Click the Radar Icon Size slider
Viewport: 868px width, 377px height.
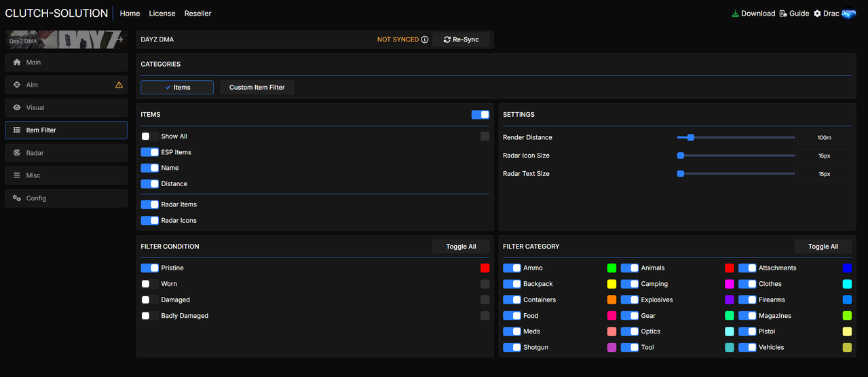coord(736,156)
